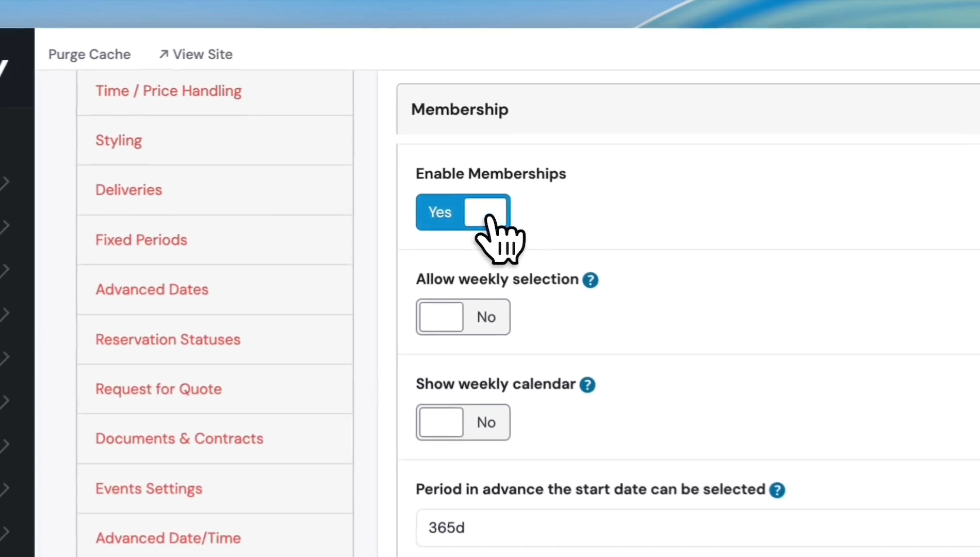Open Reservation Statuses settings
This screenshot has width=980, height=557.
point(168,339)
